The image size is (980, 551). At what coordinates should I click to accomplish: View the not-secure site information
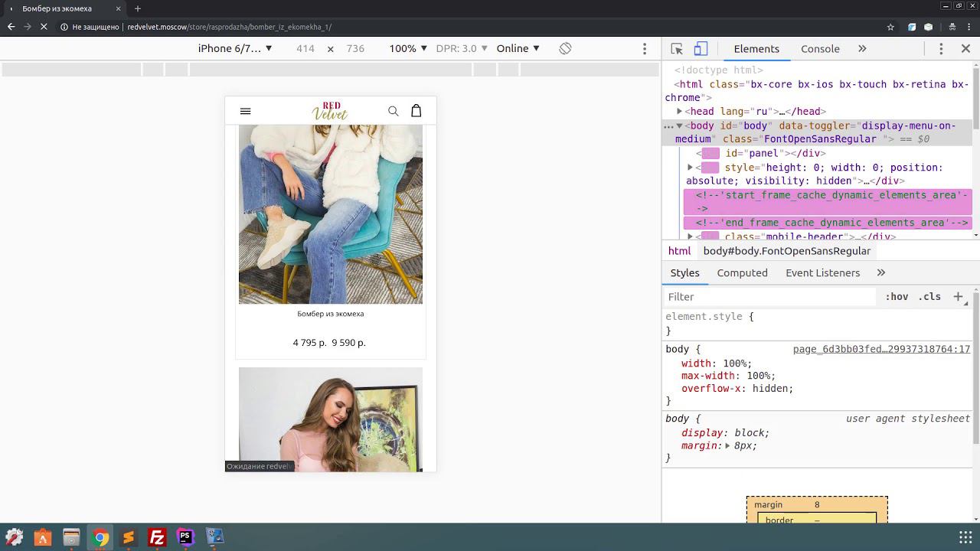(90, 27)
